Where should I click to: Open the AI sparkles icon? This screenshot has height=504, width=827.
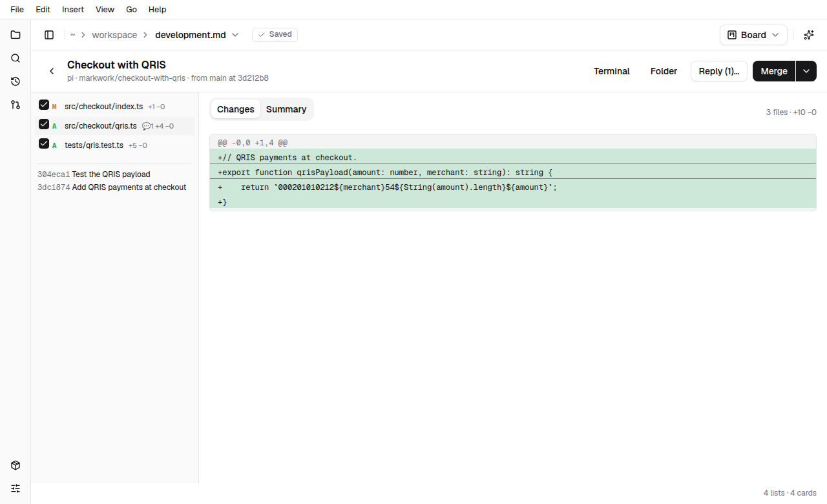click(808, 35)
